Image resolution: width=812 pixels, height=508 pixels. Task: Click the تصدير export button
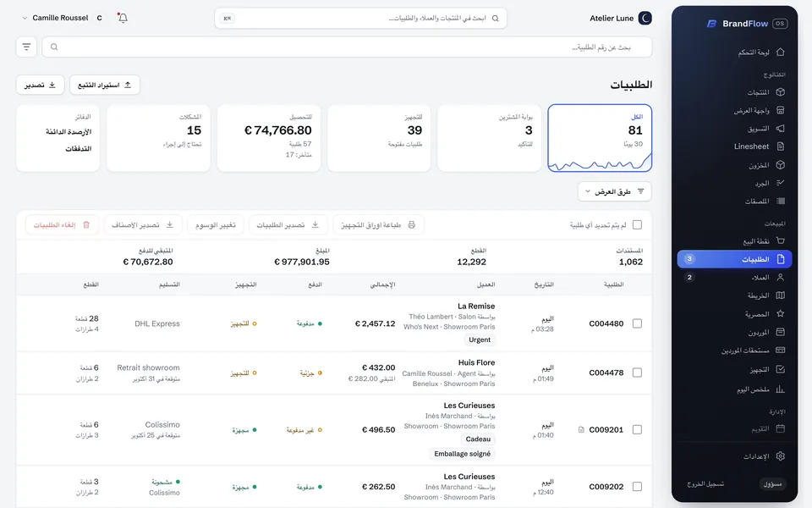click(41, 85)
